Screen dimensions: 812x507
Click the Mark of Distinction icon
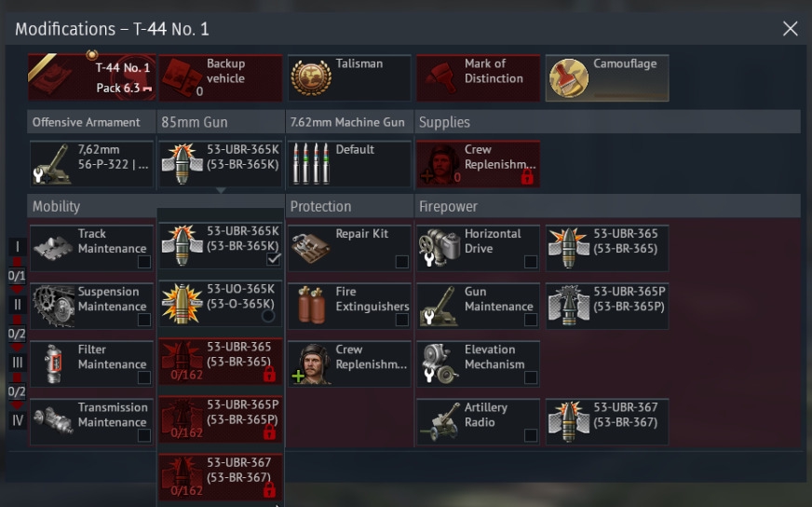440,77
